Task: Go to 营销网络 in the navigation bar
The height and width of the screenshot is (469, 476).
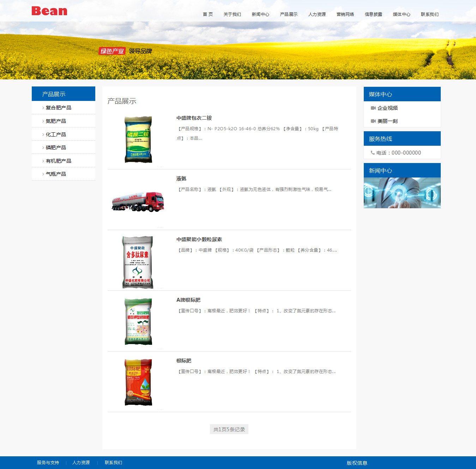Action: pyautogui.click(x=345, y=14)
